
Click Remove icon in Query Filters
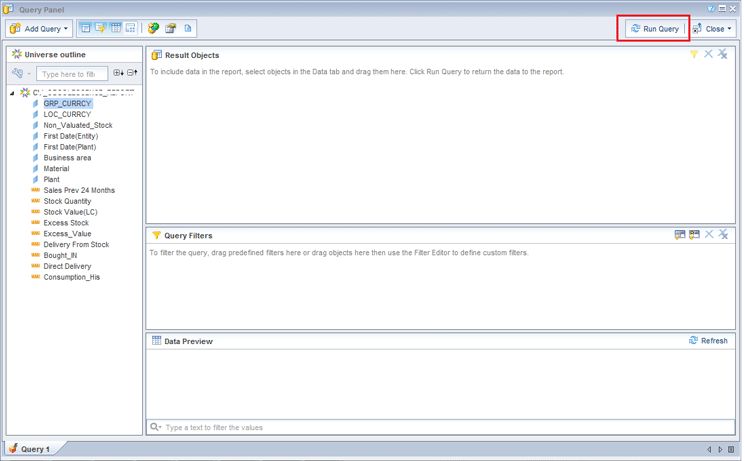(709, 234)
